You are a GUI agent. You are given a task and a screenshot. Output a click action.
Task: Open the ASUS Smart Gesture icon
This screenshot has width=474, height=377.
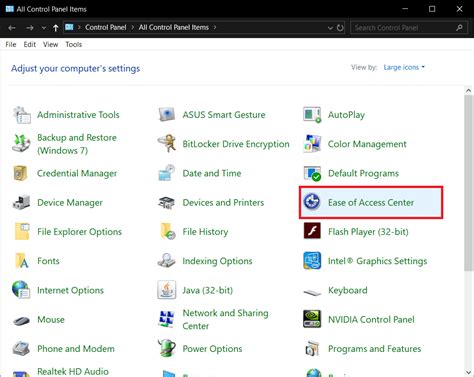[167, 114]
